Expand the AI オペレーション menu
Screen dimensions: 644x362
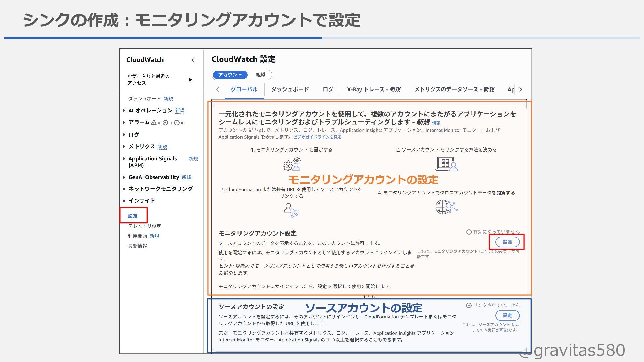pos(124,111)
